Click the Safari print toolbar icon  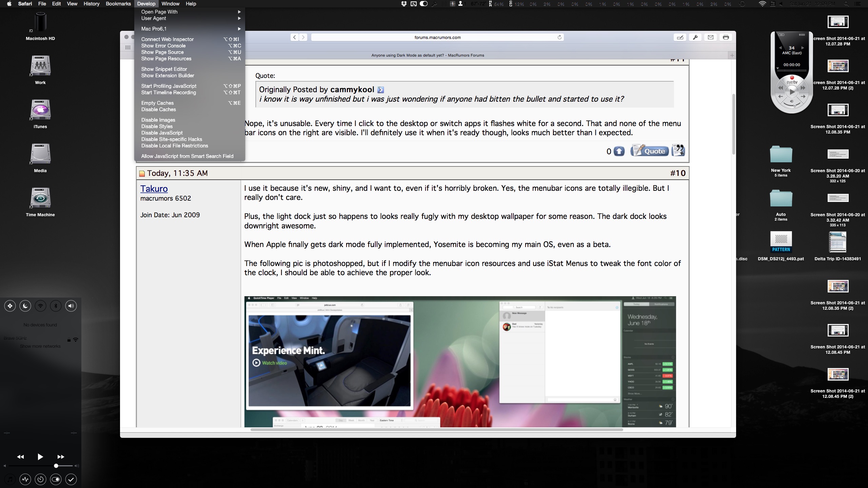coord(726,37)
